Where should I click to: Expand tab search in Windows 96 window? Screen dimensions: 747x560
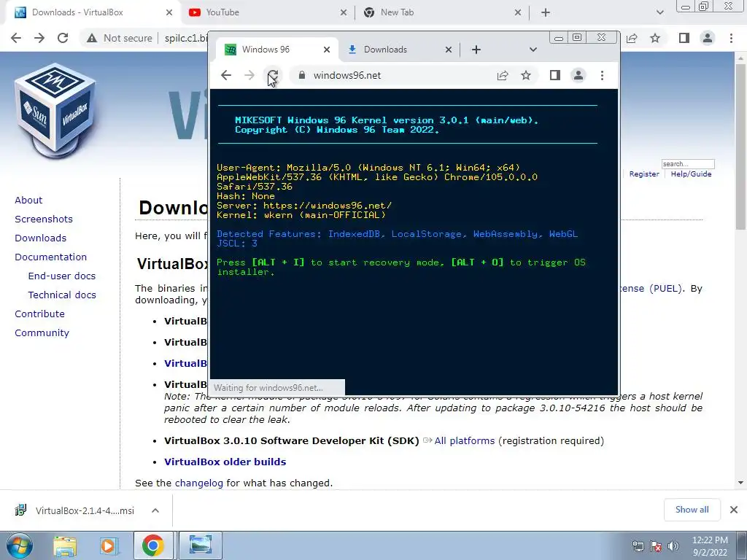(533, 50)
